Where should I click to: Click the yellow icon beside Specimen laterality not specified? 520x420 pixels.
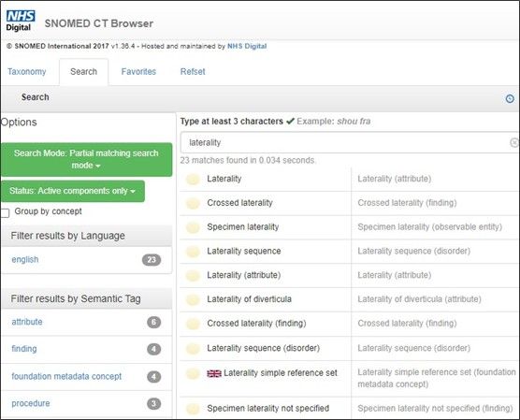click(193, 409)
